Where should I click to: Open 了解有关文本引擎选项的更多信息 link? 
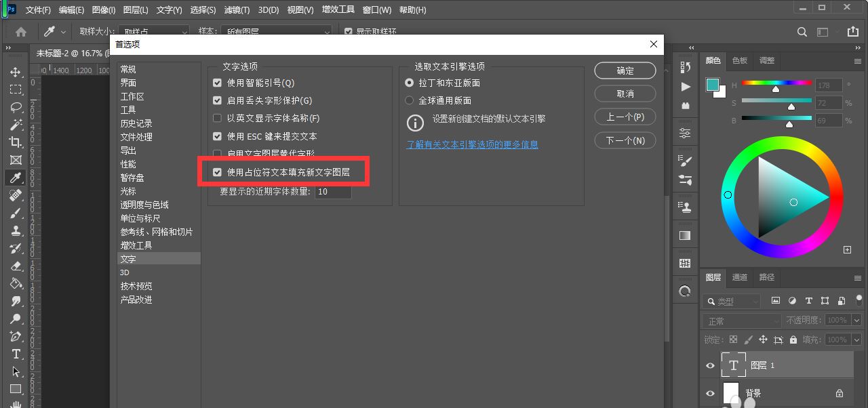pos(472,144)
